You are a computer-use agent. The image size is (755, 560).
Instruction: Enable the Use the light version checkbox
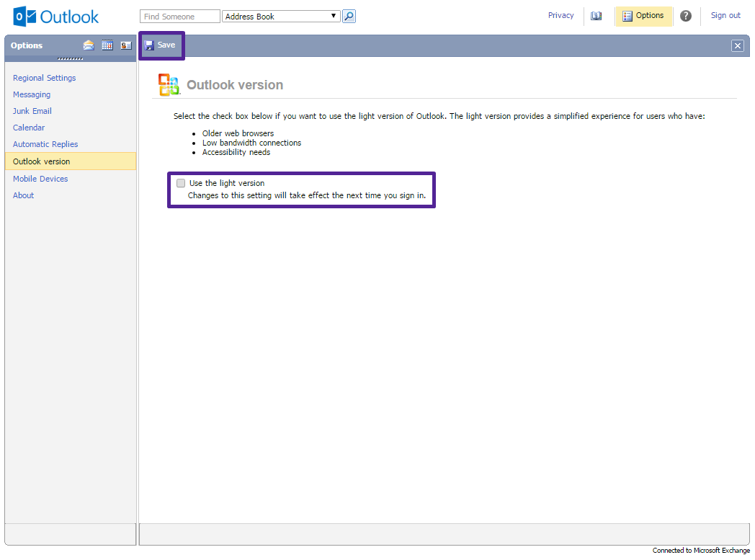pos(181,183)
